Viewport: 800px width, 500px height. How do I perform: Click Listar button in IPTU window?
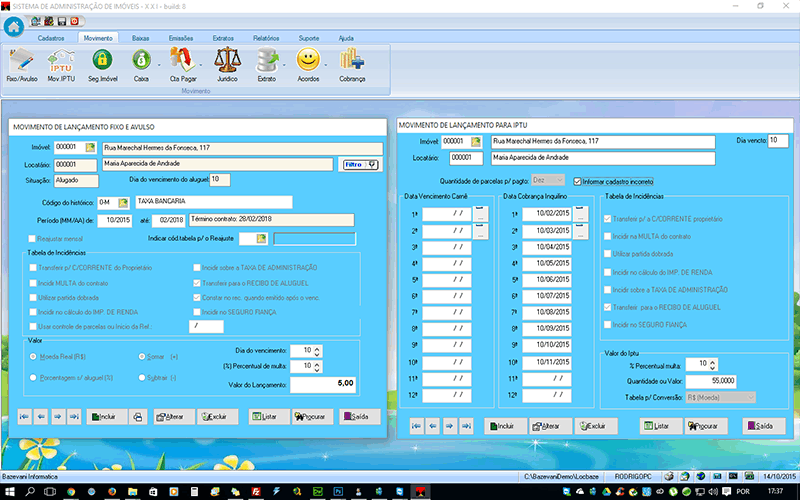tap(661, 426)
